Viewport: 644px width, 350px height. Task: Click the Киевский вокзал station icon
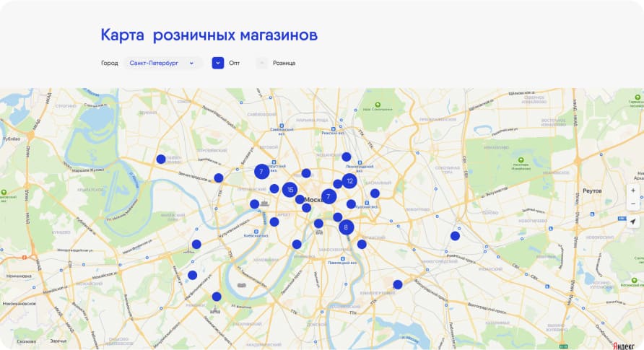pyautogui.click(x=256, y=232)
